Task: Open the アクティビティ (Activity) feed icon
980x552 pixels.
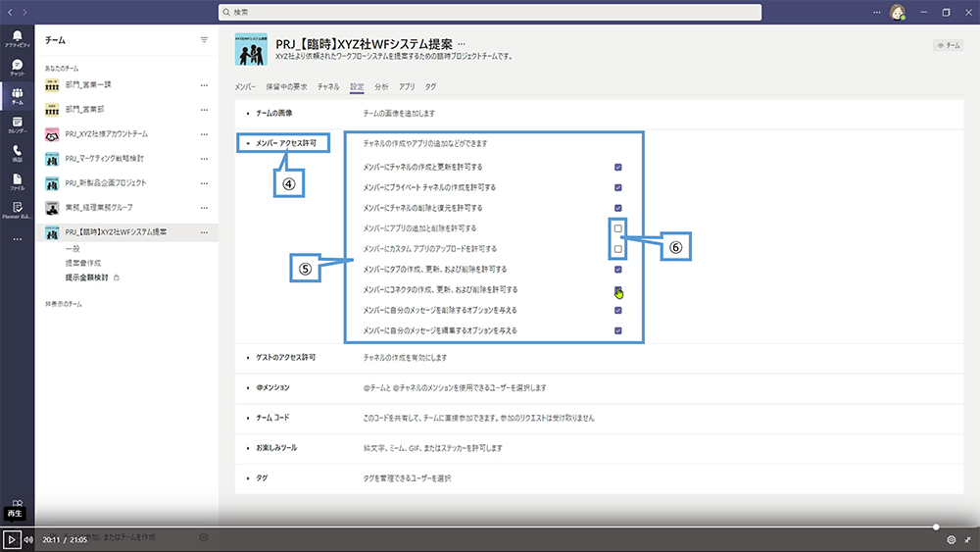Action: [17, 38]
